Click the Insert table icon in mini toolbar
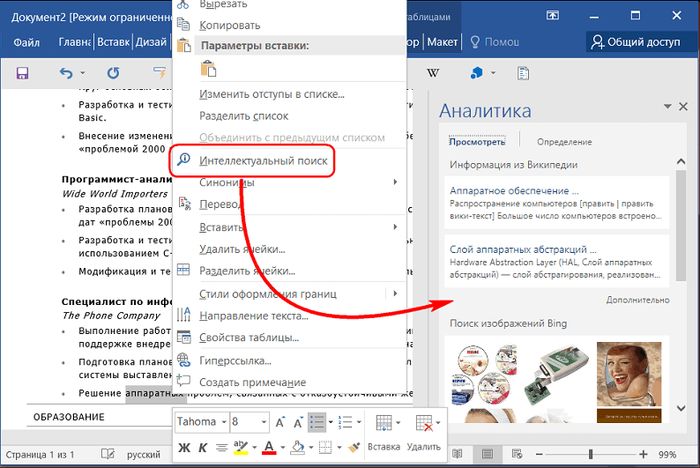 pos(383,423)
